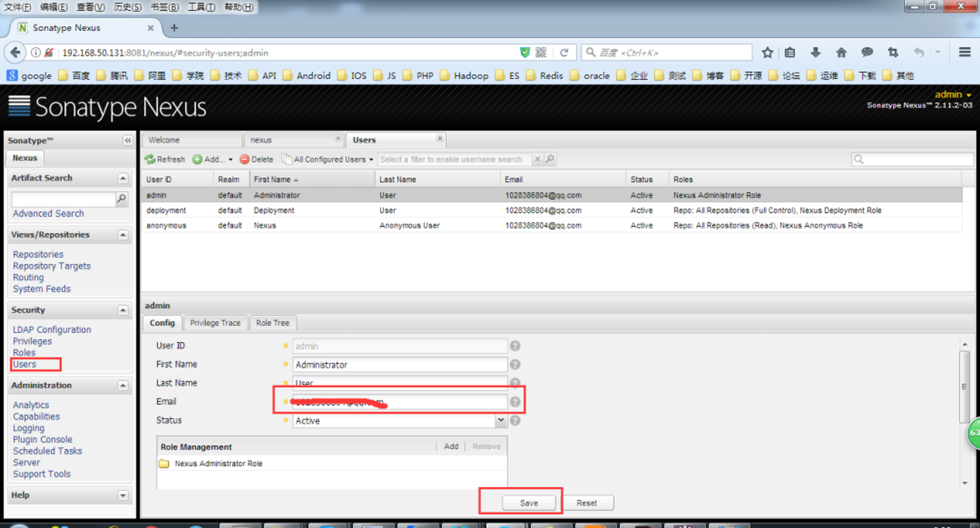The image size is (980, 528).
Task: Click the browser address bar
Action: tap(289, 52)
